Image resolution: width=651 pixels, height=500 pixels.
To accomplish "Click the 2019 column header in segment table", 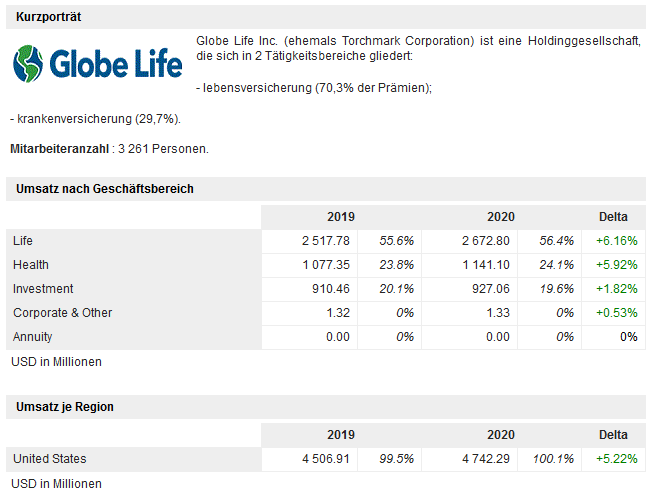I will click(x=340, y=217).
